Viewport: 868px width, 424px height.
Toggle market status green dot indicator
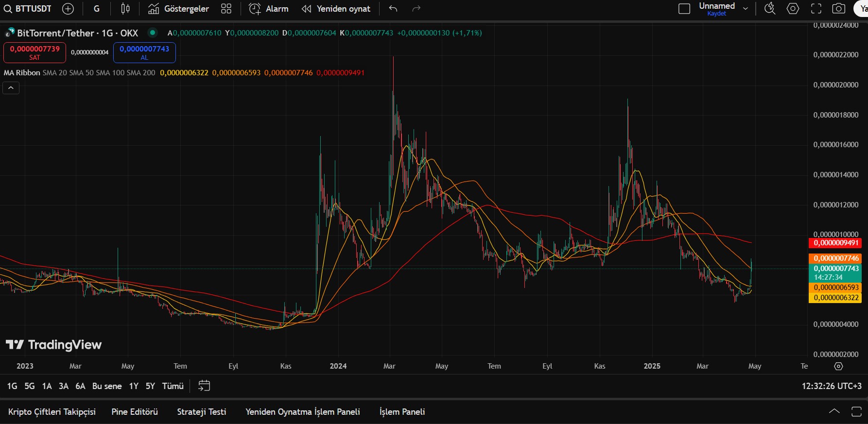[x=153, y=33]
